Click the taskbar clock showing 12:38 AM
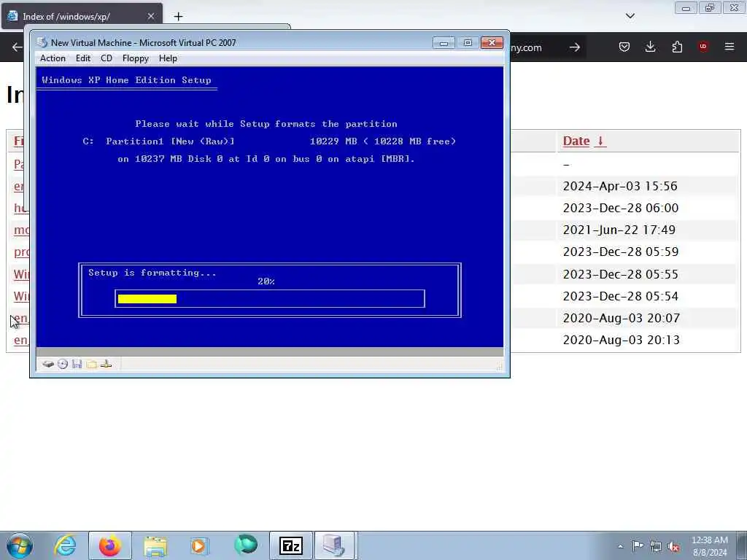 click(x=709, y=546)
